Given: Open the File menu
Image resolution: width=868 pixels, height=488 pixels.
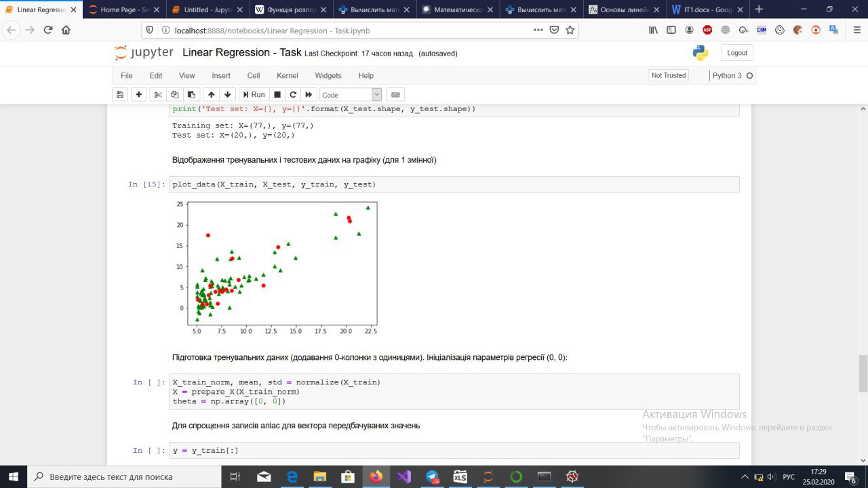Looking at the screenshot, I should tap(127, 75).
